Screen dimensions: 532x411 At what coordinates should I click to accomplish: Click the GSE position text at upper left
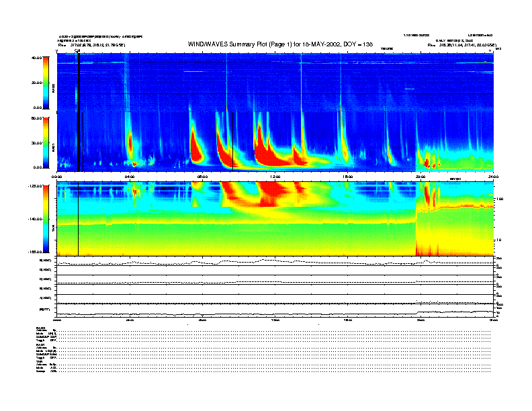pyautogui.click(x=91, y=45)
